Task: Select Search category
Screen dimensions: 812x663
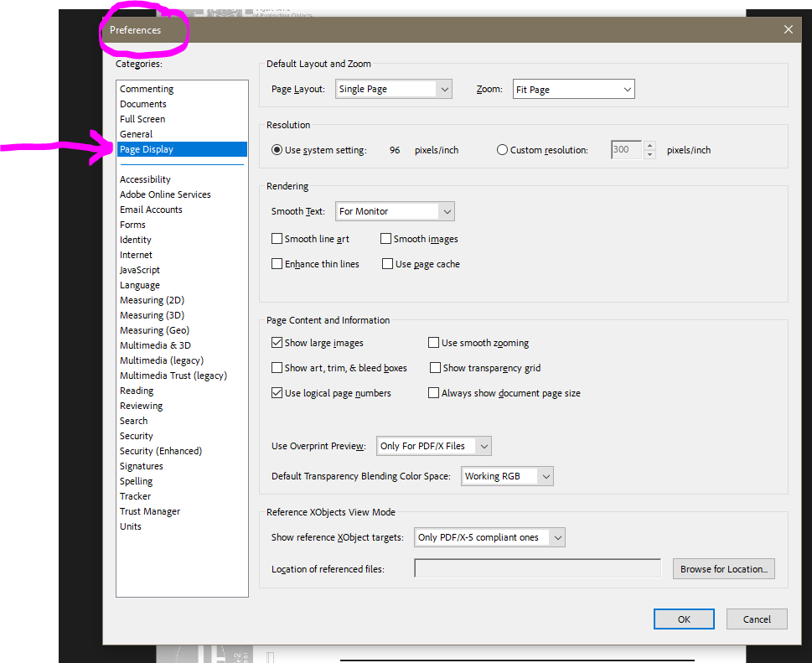Action: (x=133, y=421)
